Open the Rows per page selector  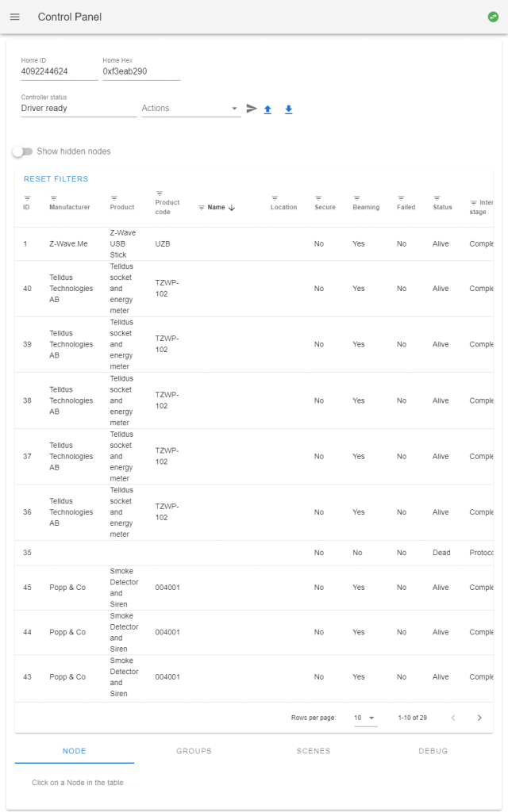365,718
